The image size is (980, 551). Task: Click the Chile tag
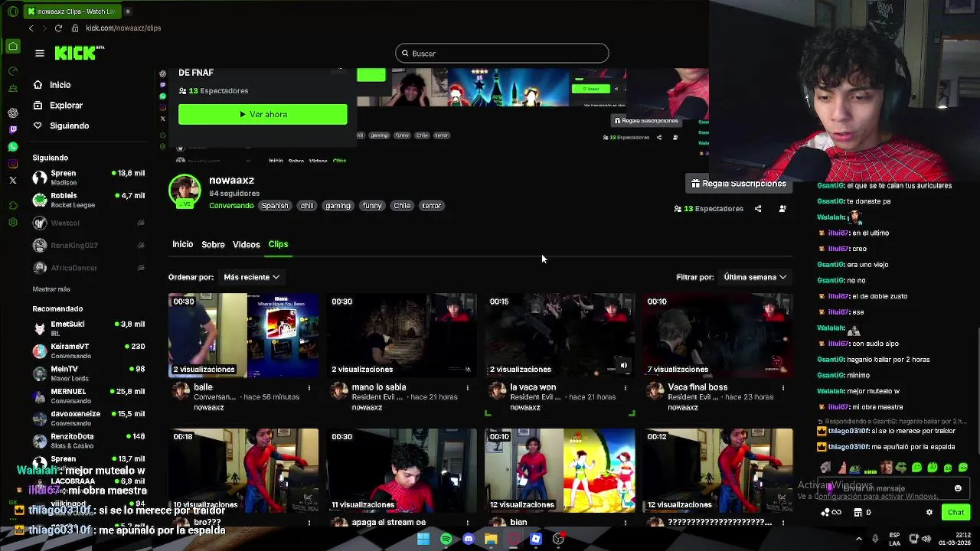[x=402, y=206]
